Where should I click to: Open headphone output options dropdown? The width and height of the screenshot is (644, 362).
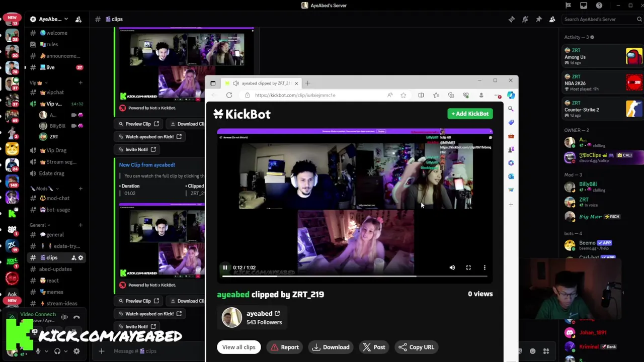pyautogui.click(x=65, y=351)
